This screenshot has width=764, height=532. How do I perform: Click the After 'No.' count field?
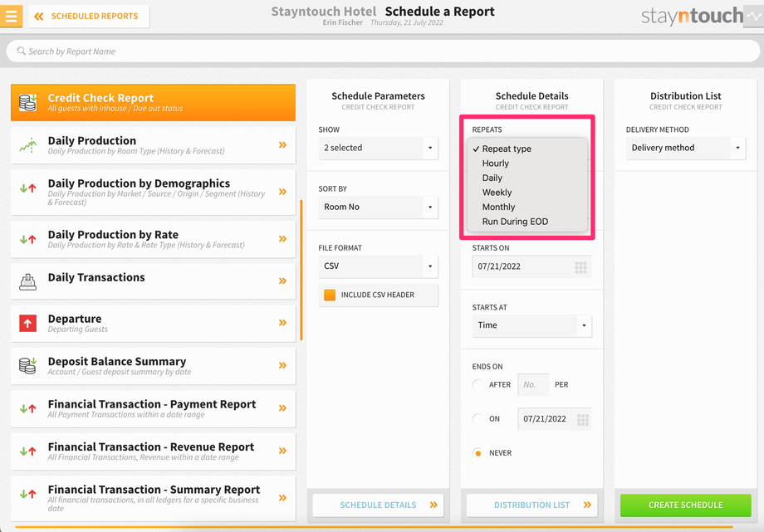pos(533,385)
